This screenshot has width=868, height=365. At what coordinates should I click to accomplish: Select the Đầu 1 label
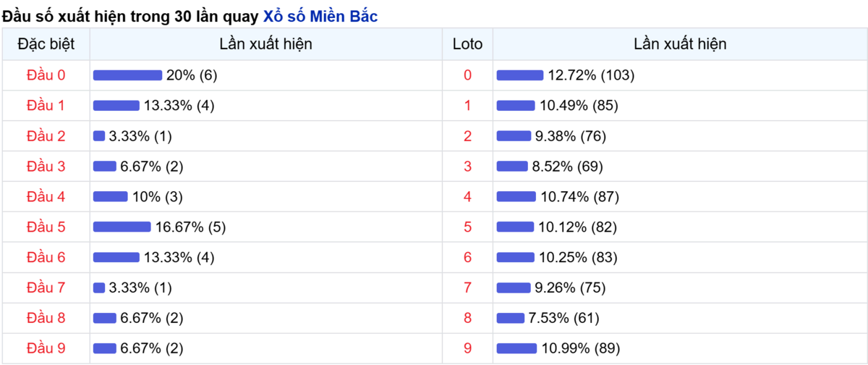tap(46, 106)
